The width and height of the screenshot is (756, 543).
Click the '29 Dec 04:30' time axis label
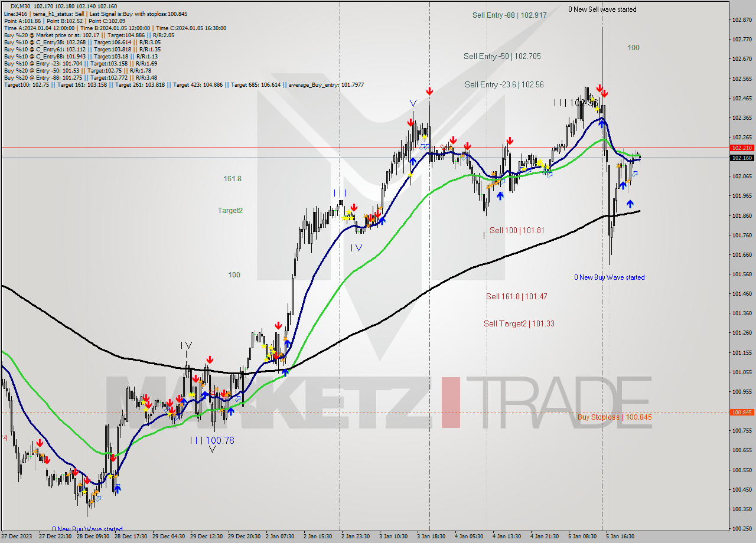click(x=169, y=537)
